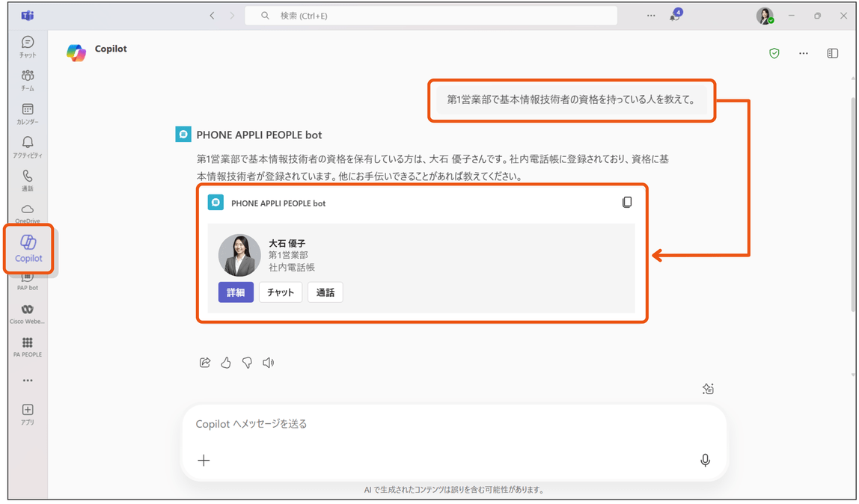The width and height of the screenshot is (859, 504).
Task: Open the アクティビティ bell in sidebar
Action: click(x=28, y=147)
